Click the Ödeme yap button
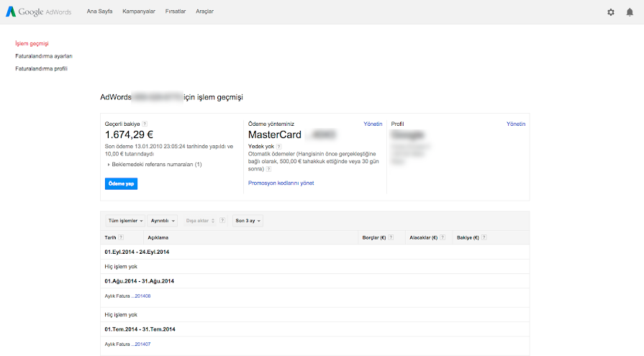This screenshot has width=644, height=356. point(121,183)
